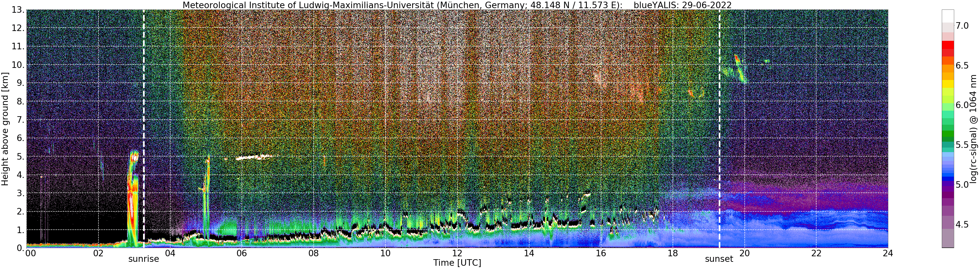Image resolution: width=980 pixels, height=269 pixels.
Task: Click the height-axis tick label '2.'
Action: tap(21, 211)
